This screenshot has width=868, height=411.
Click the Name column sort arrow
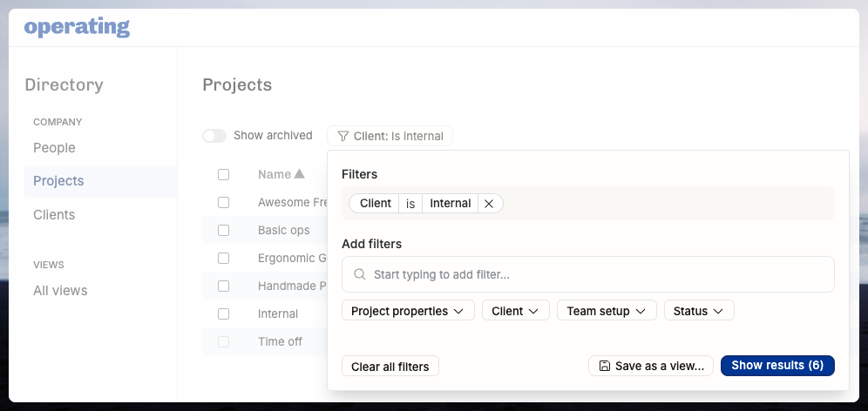[299, 174]
